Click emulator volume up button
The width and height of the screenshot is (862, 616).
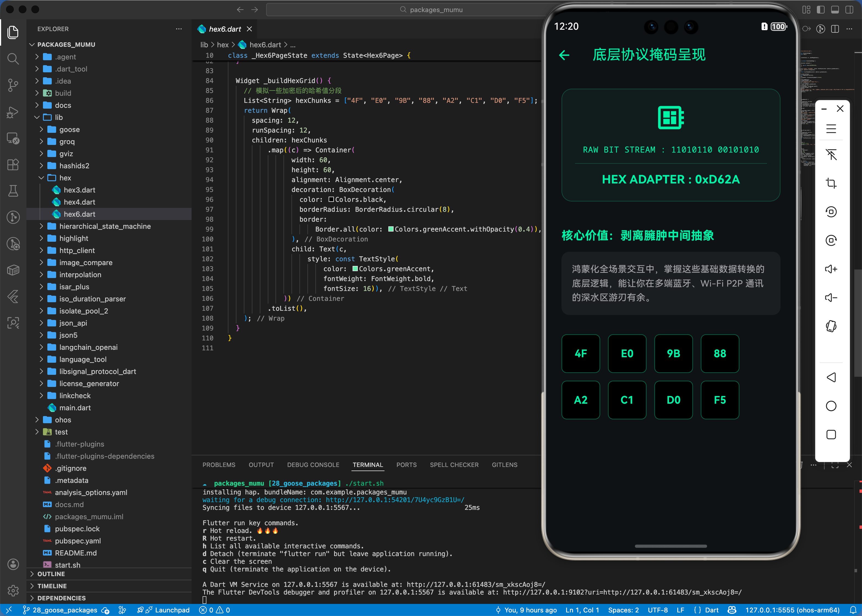[831, 269]
